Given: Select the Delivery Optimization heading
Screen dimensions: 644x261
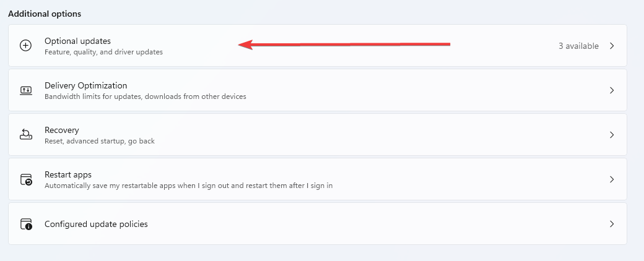Looking at the screenshot, I should click(x=86, y=85).
